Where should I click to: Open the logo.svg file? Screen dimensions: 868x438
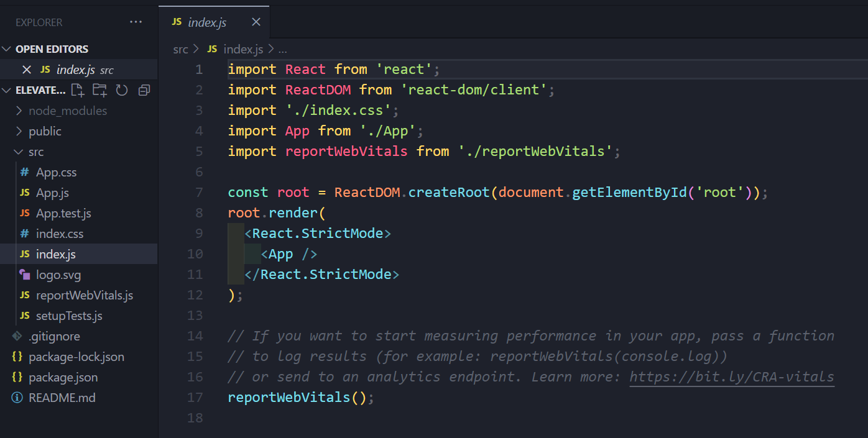(x=58, y=275)
